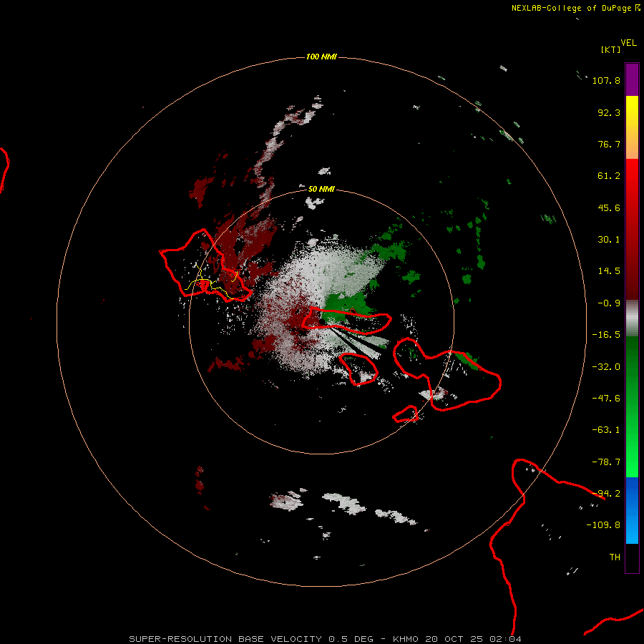Pick the black TH segment of color bar

632,557
